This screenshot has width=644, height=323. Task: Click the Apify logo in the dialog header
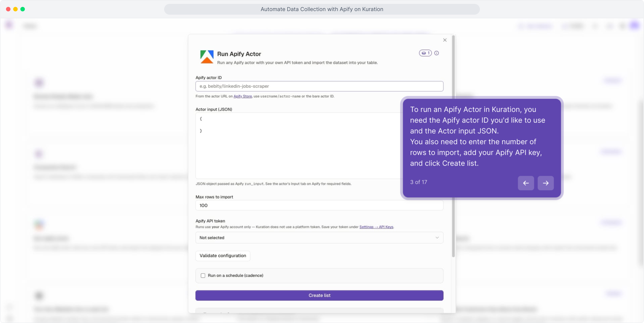[207, 57]
